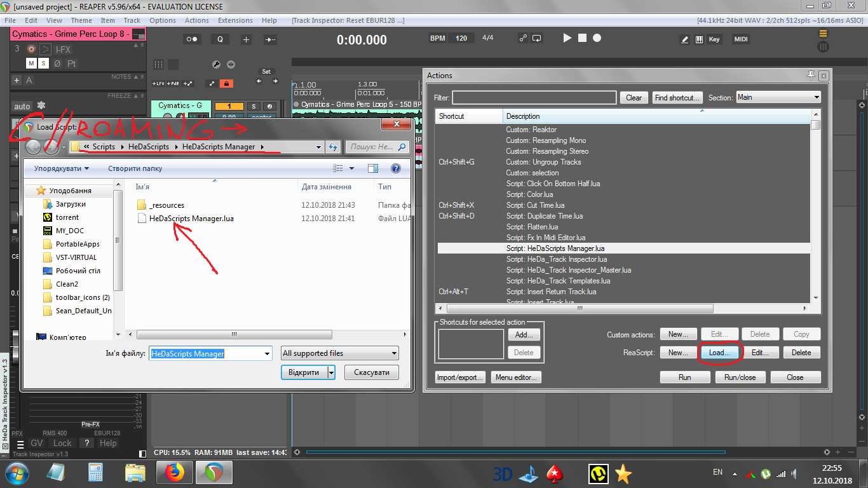Open the Упорядкувати dropdown menu
Image resolution: width=868 pixels, height=488 pixels.
click(62, 168)
